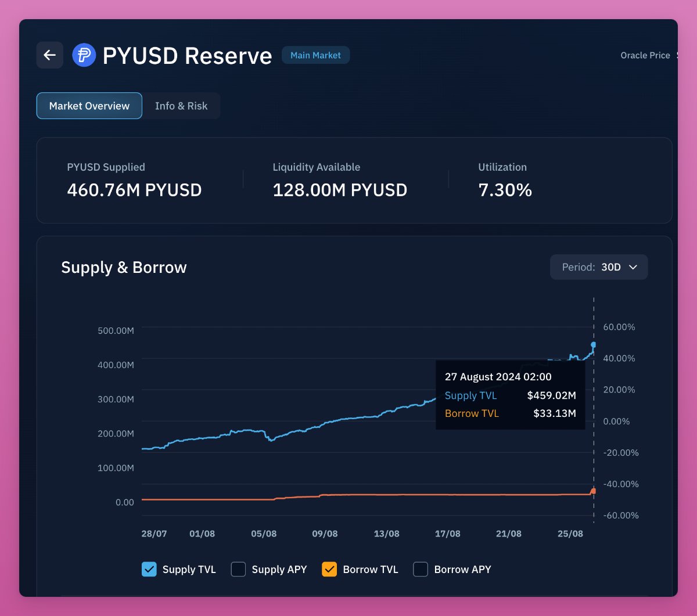Click the 09/08 x-axis date label
The width and height of the screenshot is (697, 616).
click(x=325, y=534)
